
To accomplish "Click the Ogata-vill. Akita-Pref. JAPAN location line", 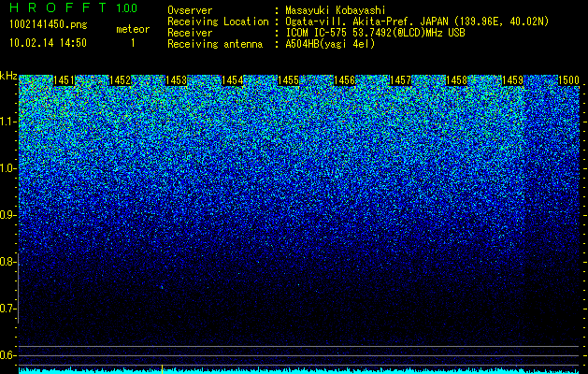I will point(417,22).
